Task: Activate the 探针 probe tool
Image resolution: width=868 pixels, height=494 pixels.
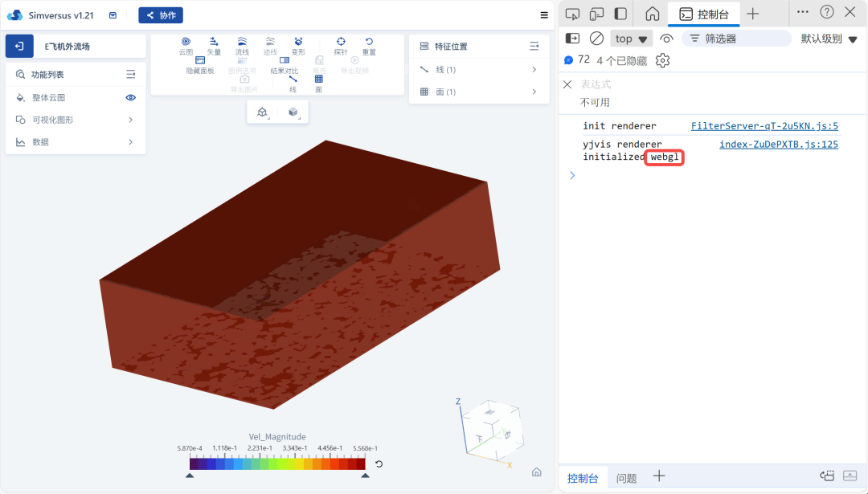Action: [x=341, y=45]
